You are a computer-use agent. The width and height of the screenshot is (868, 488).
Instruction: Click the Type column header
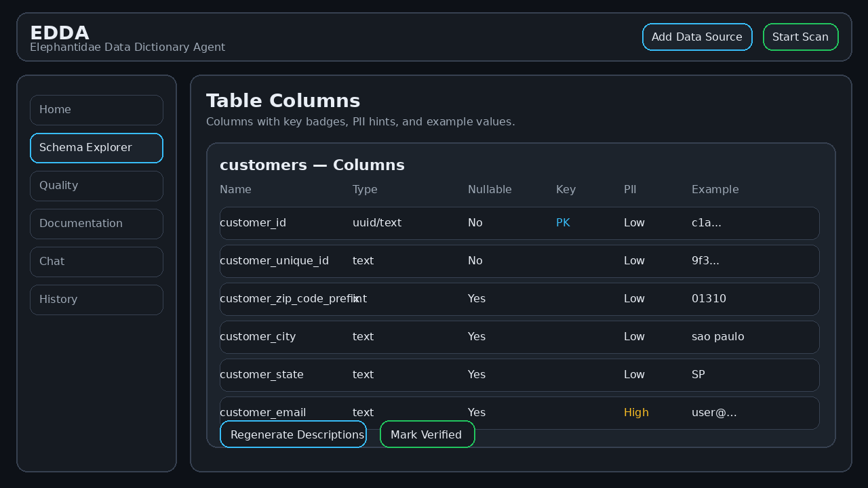[x=365, y=190]
